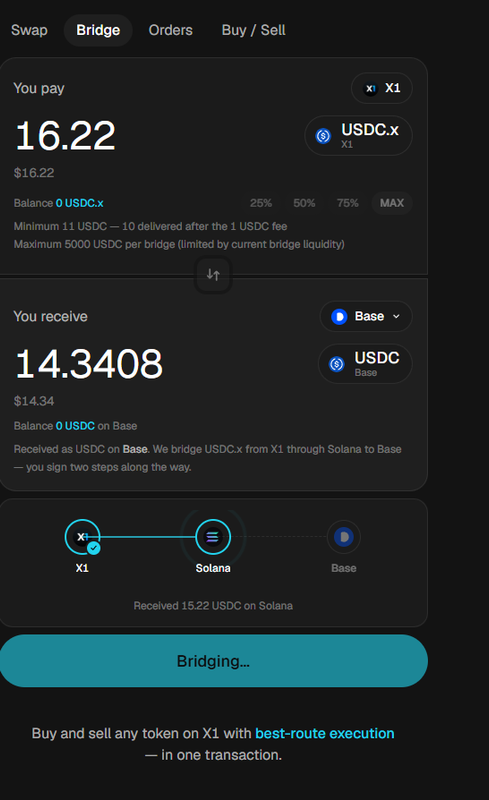The width and height of the screenshot is (489, 800).
Task: Click the swap direction arrows icon
Action: (213, 275)
